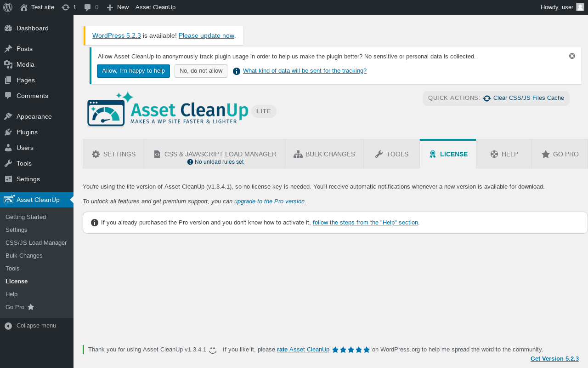This screenshot has width=588, height=368.
Task: Open the updates icon showing 1
Action: coord(69,7)
